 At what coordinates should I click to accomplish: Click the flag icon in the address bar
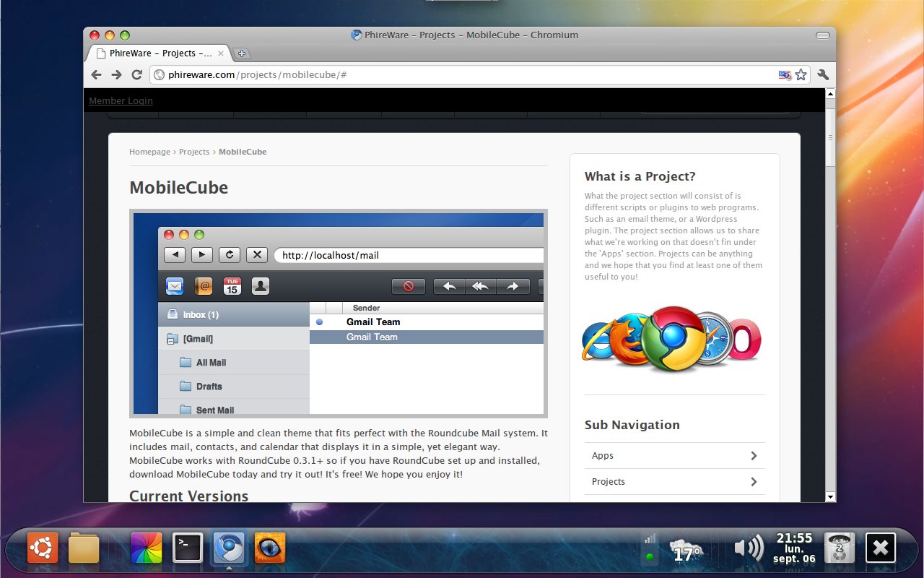click(784, 74)
